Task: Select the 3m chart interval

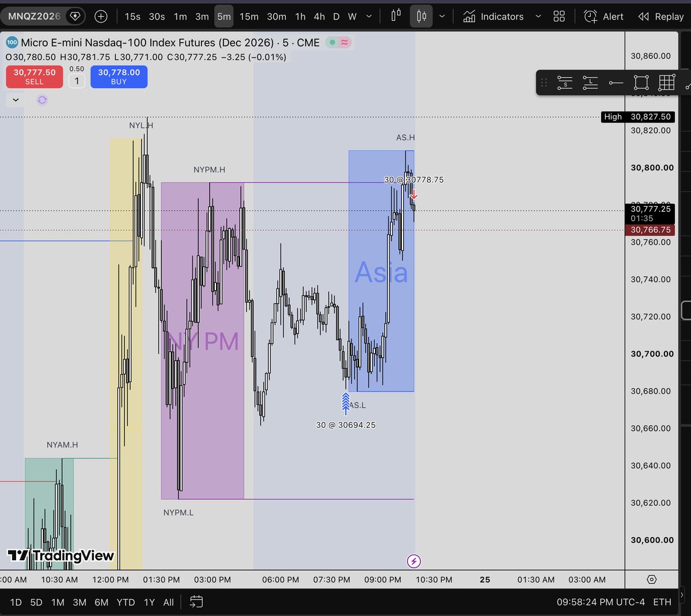Action: (202, 17)
